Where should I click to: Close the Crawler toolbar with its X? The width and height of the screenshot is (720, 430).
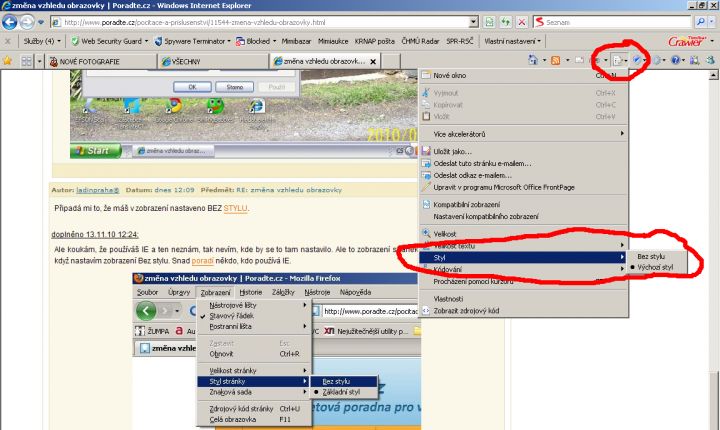tap(7, 41)
